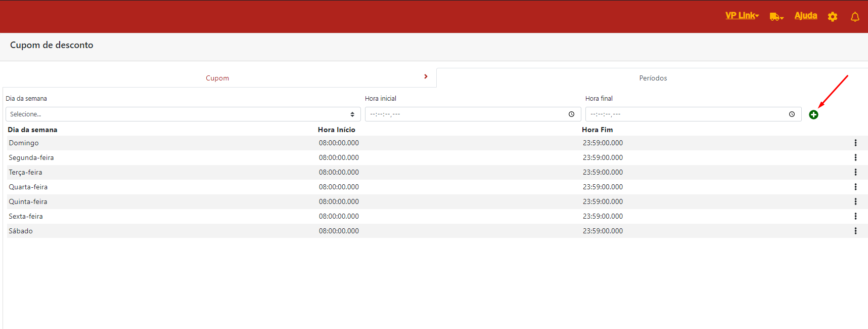The height and width of the screenshot is (329, 868).
Task: Open the delivery truck menu icon
Action: coord(776,17)
